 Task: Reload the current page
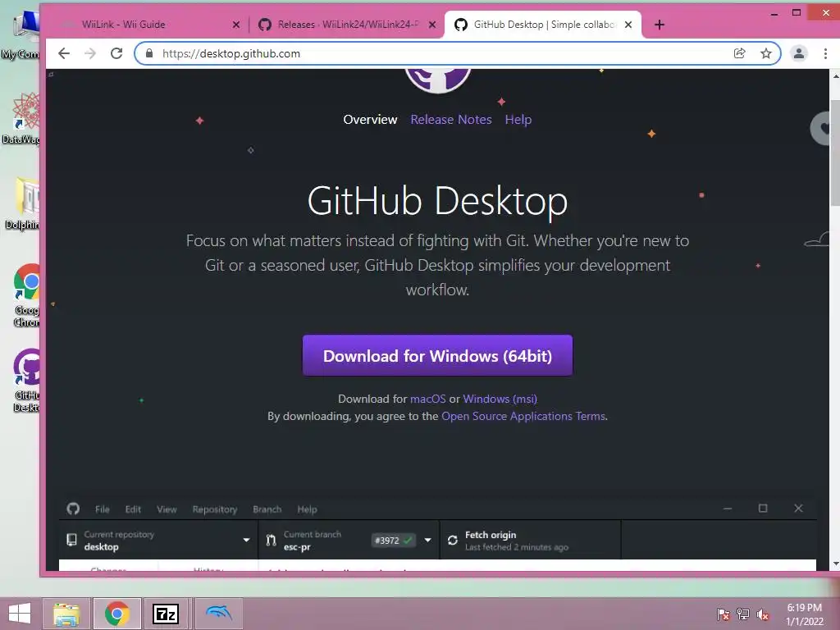click(116, 53)
